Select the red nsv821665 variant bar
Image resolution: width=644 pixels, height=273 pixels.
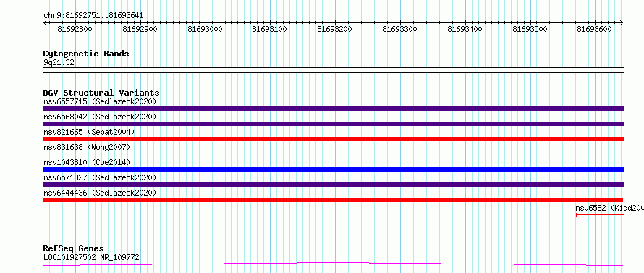(333, 139)
